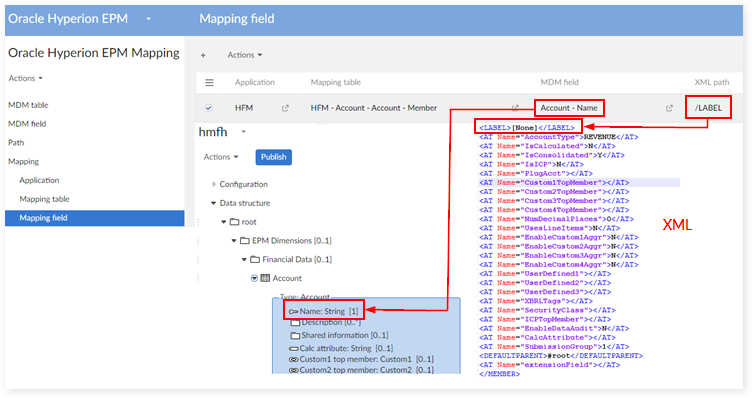
Task: Click the Publish button
Action: 273,157
